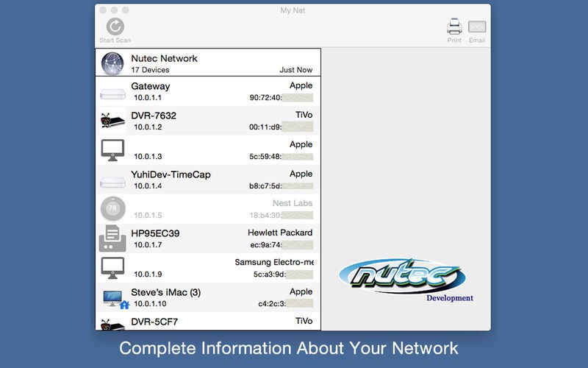Click the 17 Devices count
Screen dimensions: 588x368
click(x=150, y=70)
